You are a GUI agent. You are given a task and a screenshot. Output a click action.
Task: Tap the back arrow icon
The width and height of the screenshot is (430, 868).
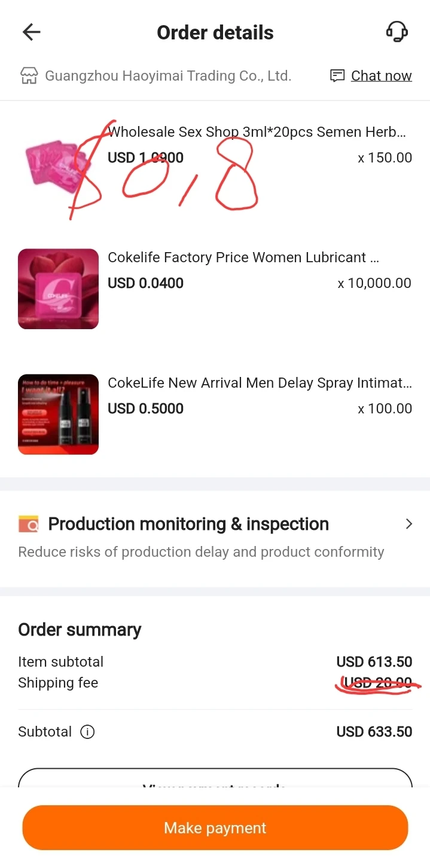click(x=31, y=32)
